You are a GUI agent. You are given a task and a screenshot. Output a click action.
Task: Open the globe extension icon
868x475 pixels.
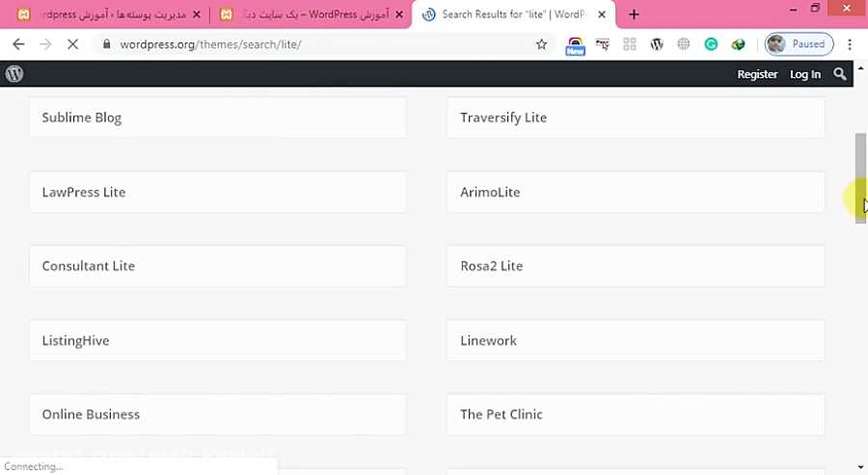click(684, 44)
